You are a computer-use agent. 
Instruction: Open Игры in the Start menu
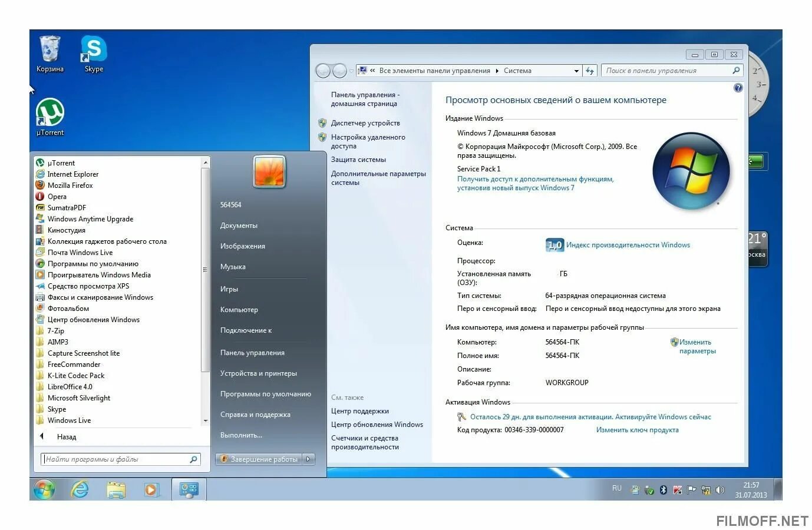click(229, 289)
